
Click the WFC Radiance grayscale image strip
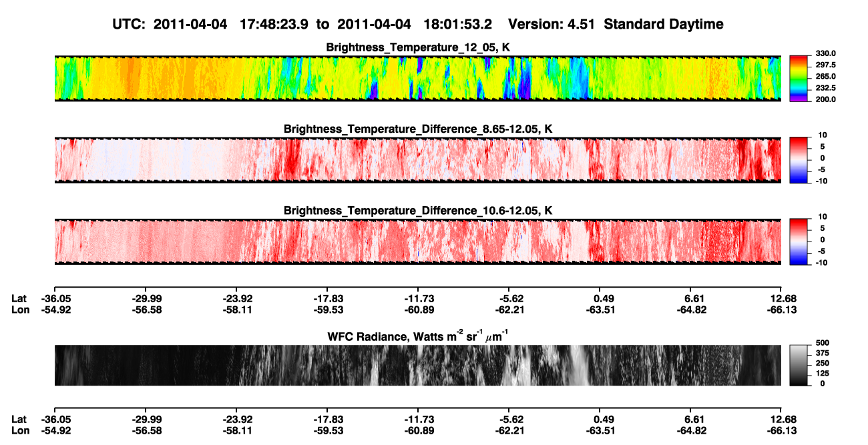click(417, 365)
